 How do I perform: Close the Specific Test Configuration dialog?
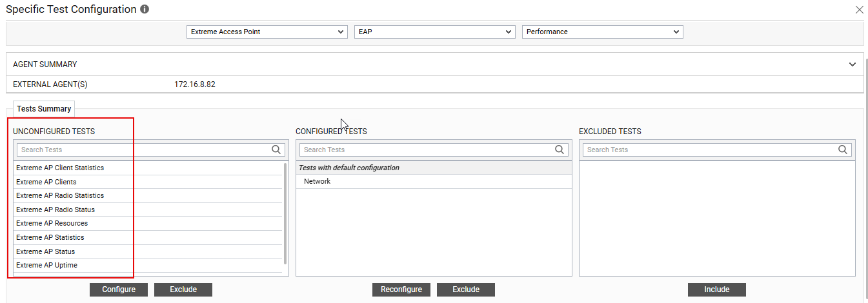tap(859, 10)
